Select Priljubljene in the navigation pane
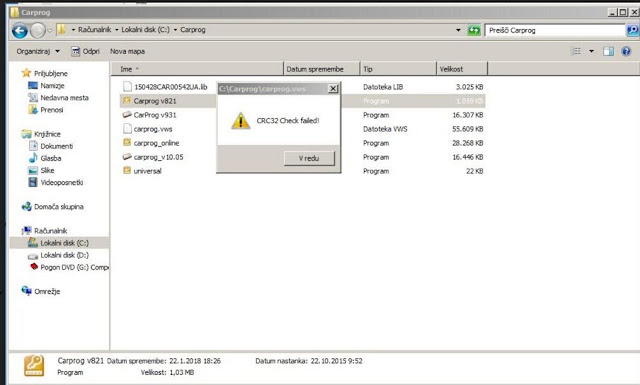Image resolution: width=640 pixels, height=385 pixels. point(51,73)
